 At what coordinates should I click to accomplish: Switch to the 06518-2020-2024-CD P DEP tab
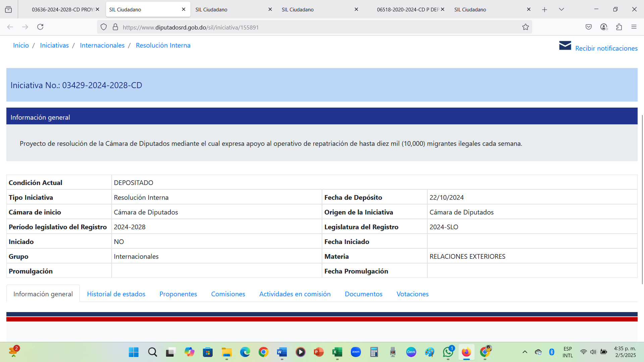[408, 9]
